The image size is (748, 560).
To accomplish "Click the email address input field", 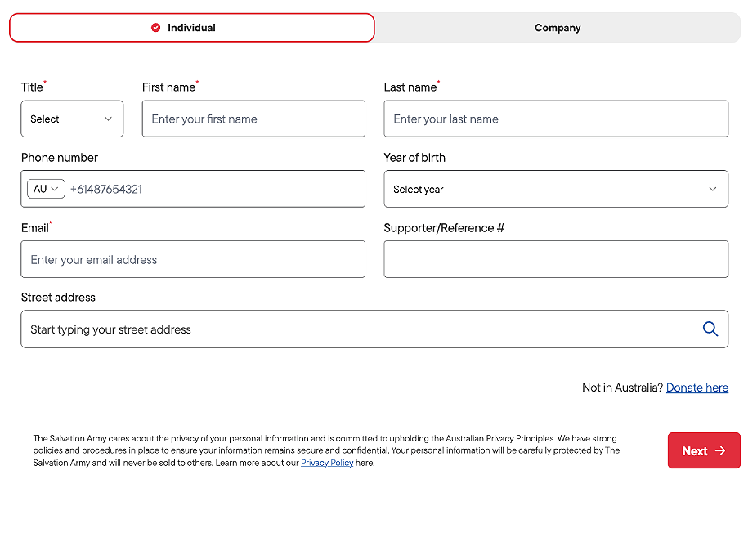I will pos(193,259).
